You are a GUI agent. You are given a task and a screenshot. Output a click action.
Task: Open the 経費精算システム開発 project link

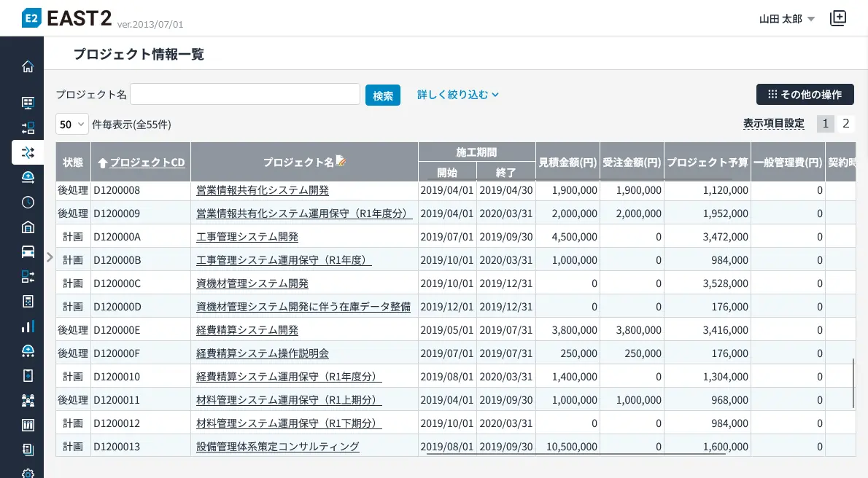pyautogui.click(x=247, y=330)
